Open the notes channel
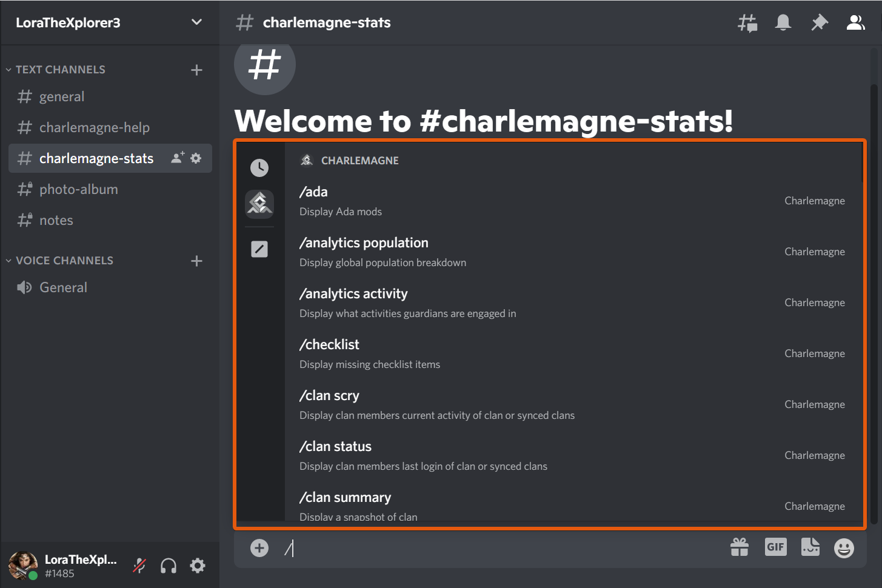The width and height of the screenshot is (882, 588). pos(110,221)
